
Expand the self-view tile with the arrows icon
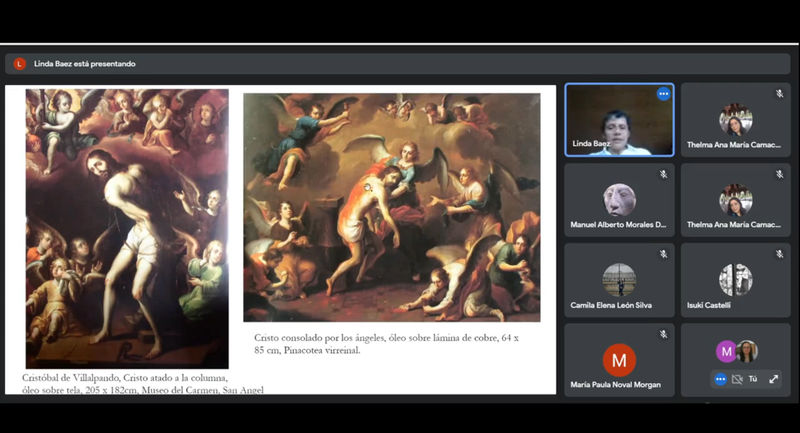pos(774,379)
